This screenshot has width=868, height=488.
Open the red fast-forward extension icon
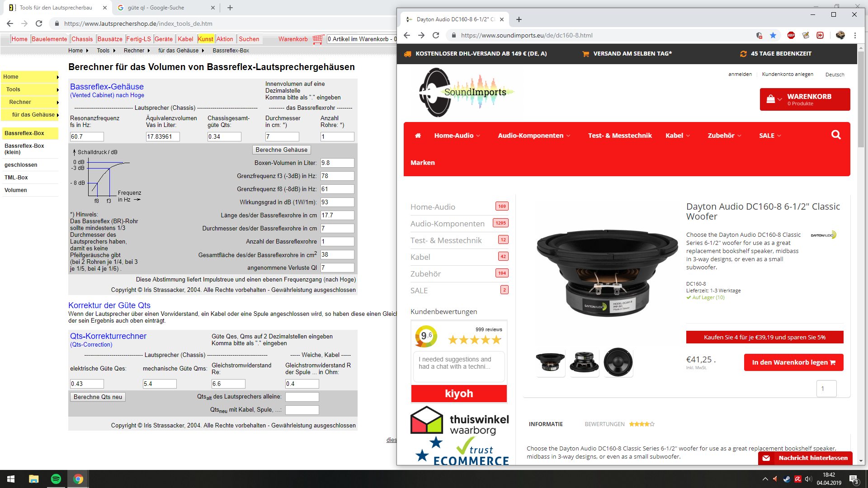820,35
